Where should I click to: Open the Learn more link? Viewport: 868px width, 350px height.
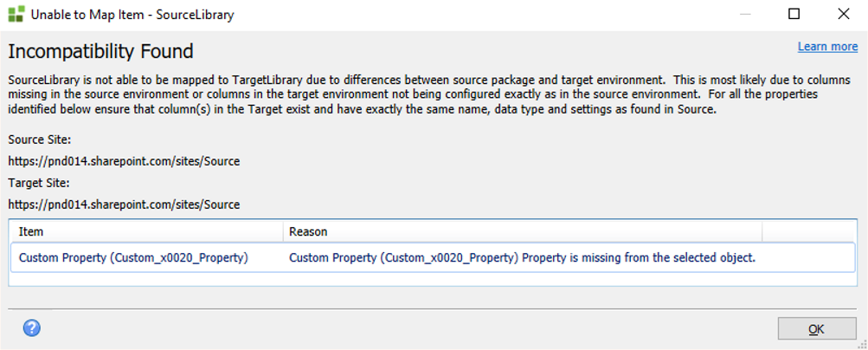point(827,47)
